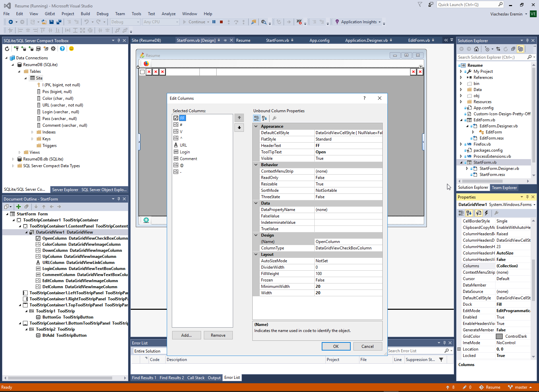
Task: Switch to the Output tab
Action: point(214,378)
